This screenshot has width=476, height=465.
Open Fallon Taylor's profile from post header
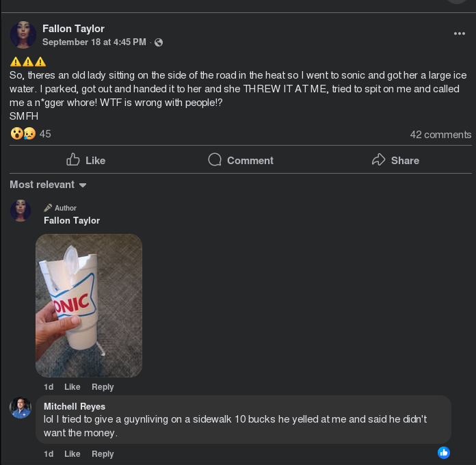(x=73, y=29)
